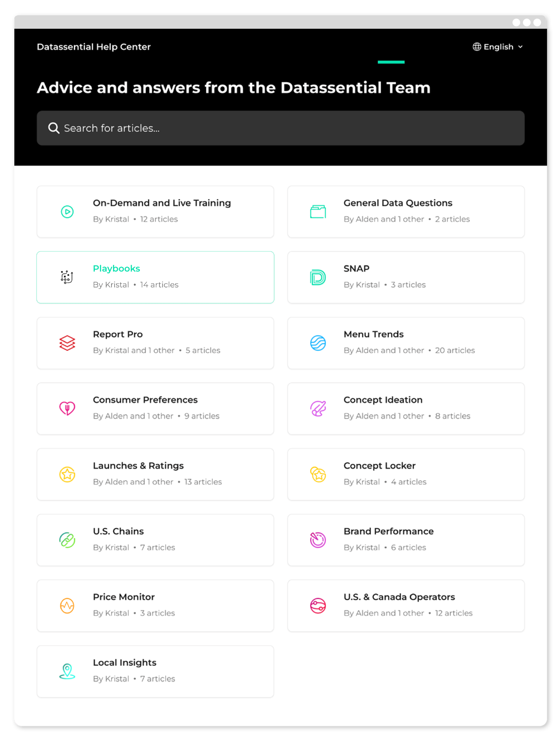Viewport: 560px width, 746px height.
Task: Open Datassential Help Center home link
Action: click(x=94, y=47)
